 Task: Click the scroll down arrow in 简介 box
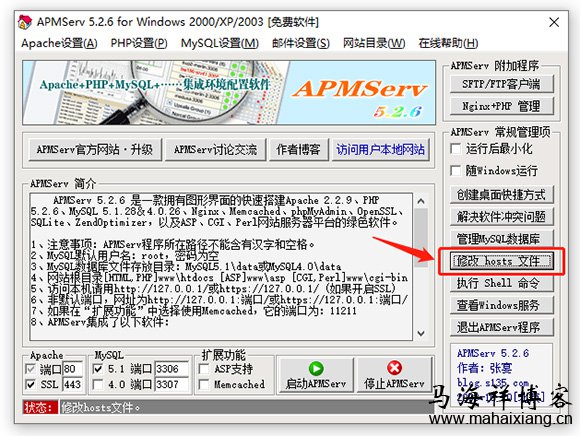pos(421,333)
